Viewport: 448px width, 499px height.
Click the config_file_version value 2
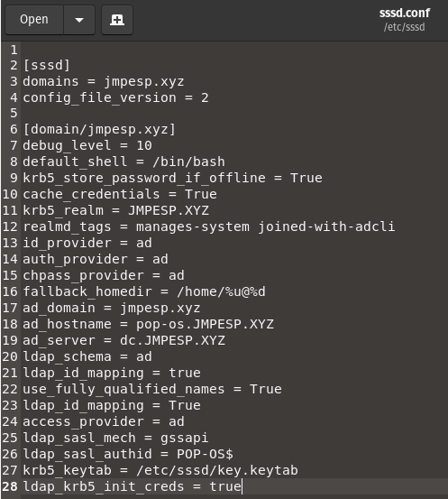(x=205, y=97)
